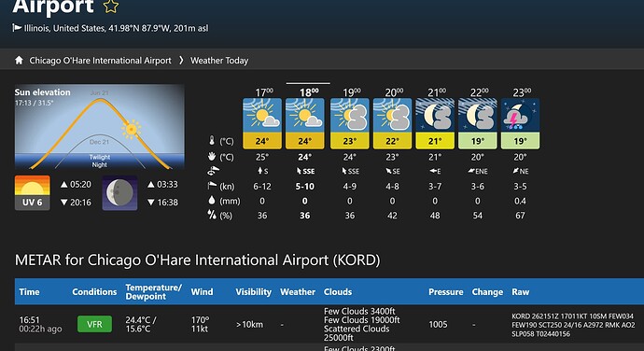Select the 20:00 partly cloudy icon
The width and height of the screenshot is (644, 351).
392,116
